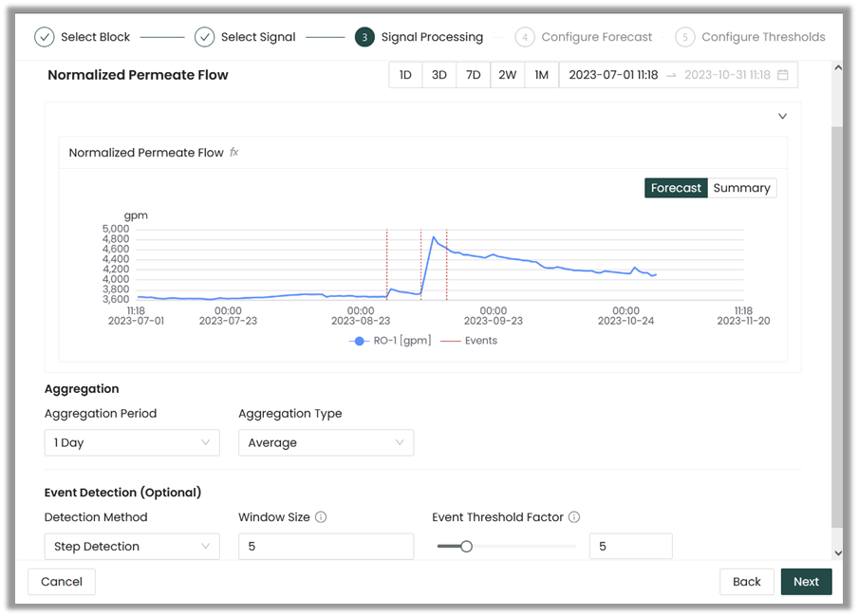Expand the Detection Method dropdown
This screenshot has height=616, width=858.
click(132, 547)
